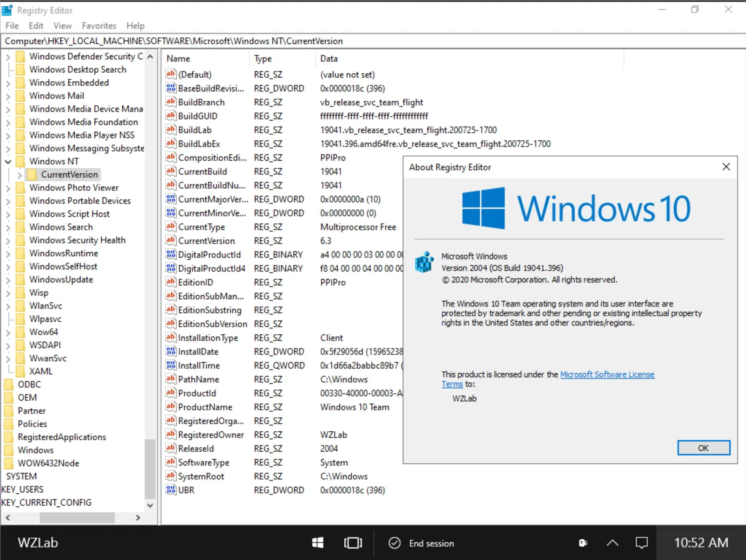This screenshot has height=560, width=746.
Task: Click the registry cube icon in About dialog
Action: pyautogui.click(x=424, y=262)
